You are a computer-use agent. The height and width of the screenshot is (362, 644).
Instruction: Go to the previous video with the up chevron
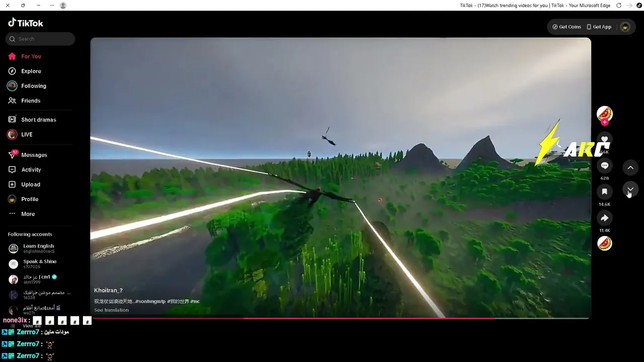pos(630,167)
